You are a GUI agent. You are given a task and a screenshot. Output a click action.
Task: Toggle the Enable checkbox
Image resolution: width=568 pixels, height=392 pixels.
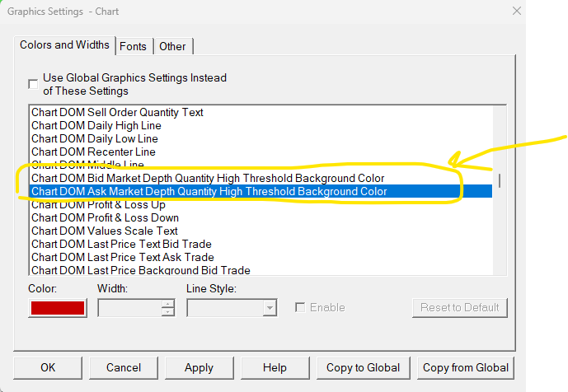click(301, 308)
